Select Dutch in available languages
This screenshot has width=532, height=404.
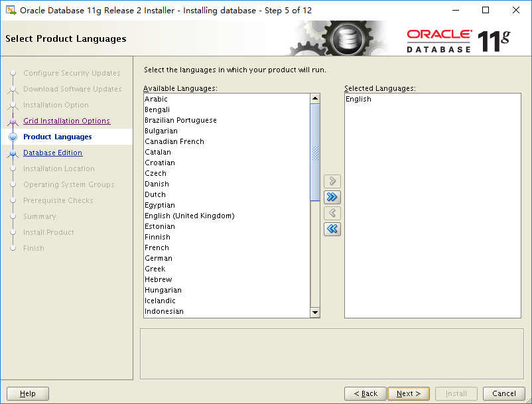click(x=227, y=195)
